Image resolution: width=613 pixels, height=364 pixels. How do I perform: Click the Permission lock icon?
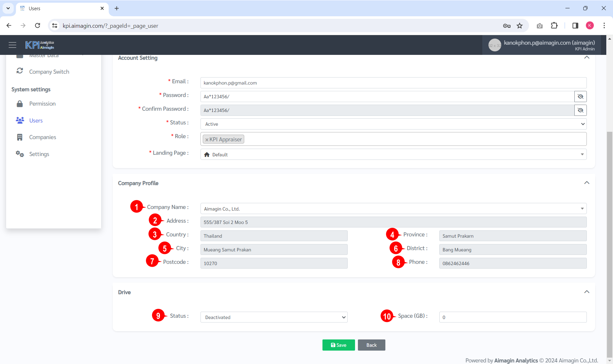click(x=20, y=104)
